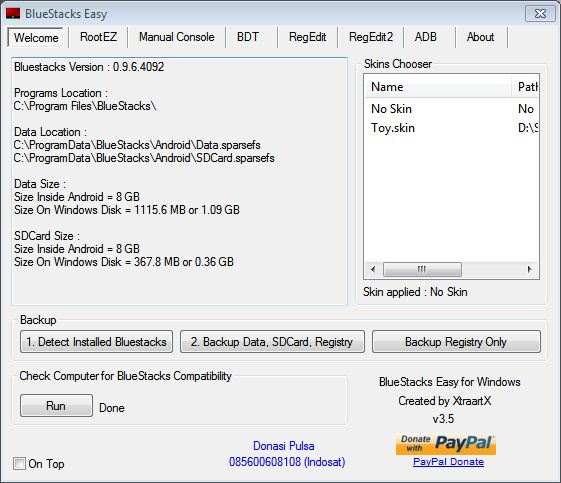Show the About tab
The image size is (561, 483).
(x=480, y=37)
